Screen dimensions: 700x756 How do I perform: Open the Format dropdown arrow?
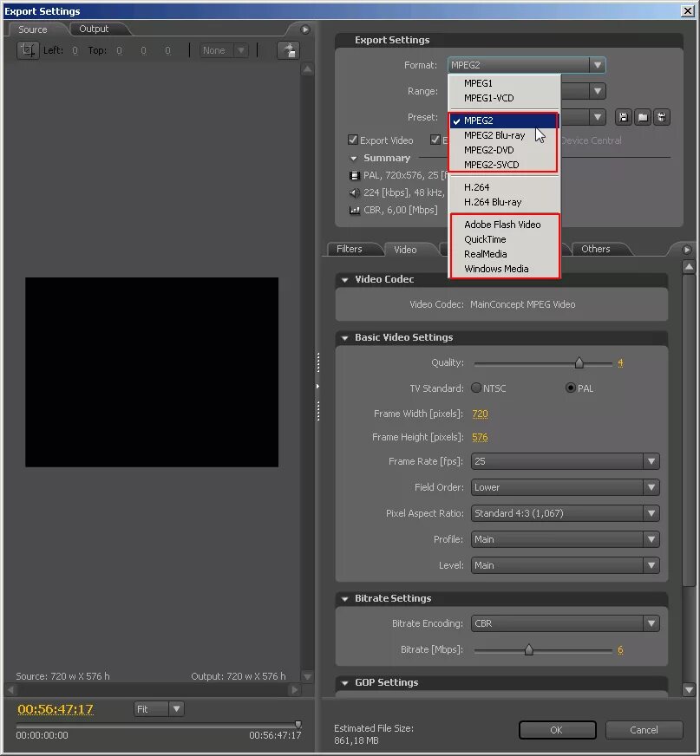[x=598, y=65]
